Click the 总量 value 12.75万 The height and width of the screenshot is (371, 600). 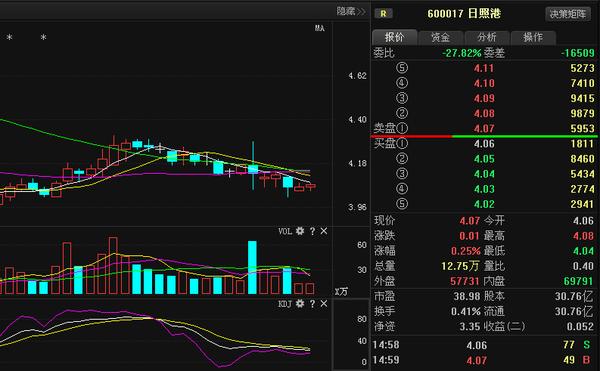click(460, 266)
